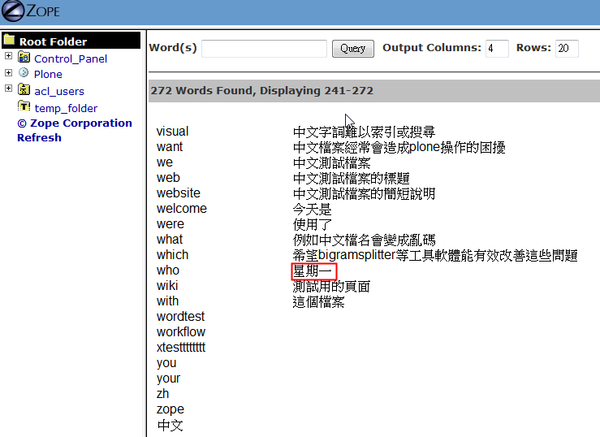Click the word 'who'
Image resolution: width=600 pixels, height=437 pixels.
168,270
